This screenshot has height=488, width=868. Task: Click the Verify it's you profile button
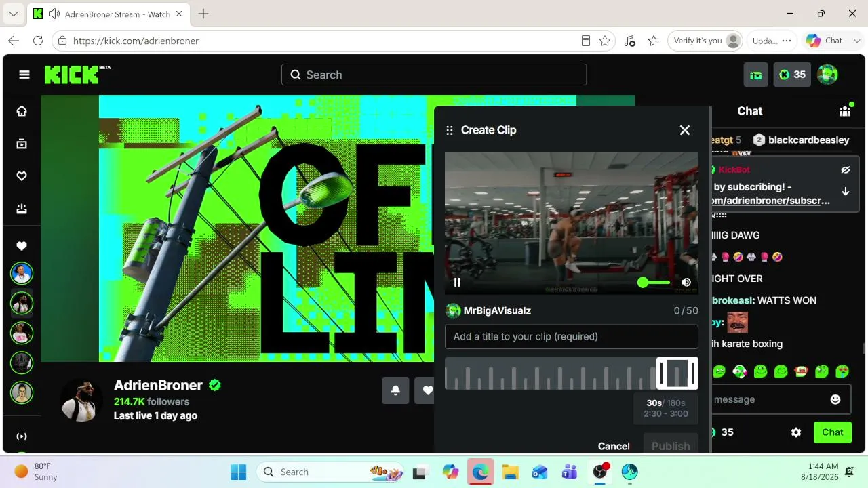(705, 41)
